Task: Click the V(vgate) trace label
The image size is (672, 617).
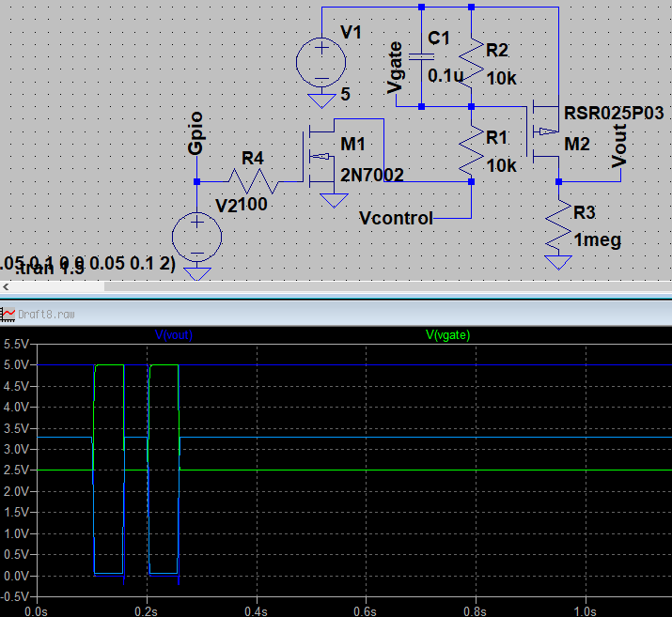Action: [x=447, y=334]
